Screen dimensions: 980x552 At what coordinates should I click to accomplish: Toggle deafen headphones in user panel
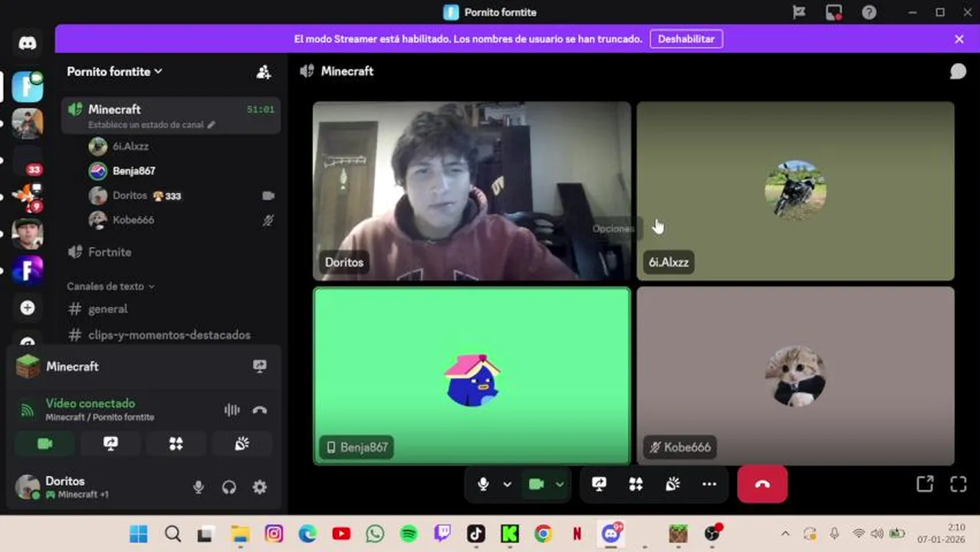coord(229,487)
